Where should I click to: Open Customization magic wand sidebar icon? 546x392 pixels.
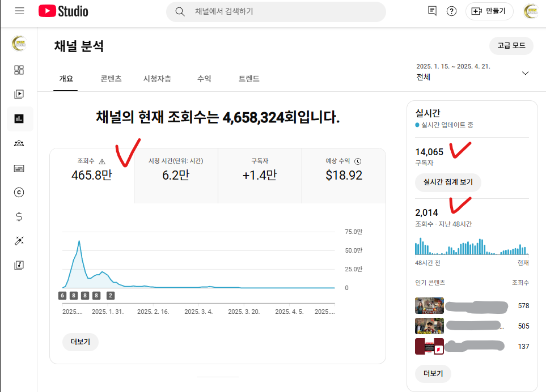[x=19, y=241]
